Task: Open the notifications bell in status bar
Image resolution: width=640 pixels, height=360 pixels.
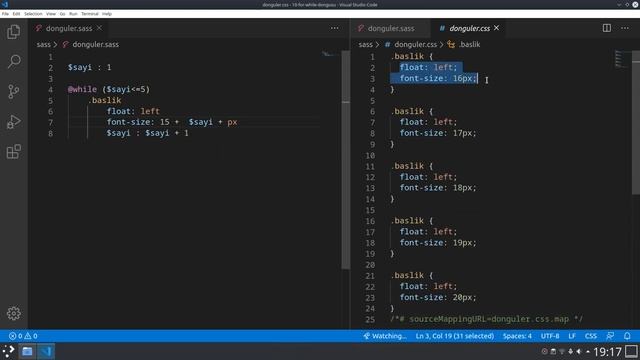Action: (627, 336)
